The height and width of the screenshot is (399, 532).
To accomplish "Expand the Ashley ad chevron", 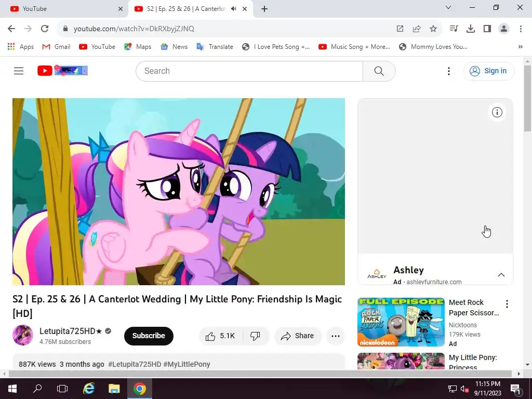I will 501,275.
